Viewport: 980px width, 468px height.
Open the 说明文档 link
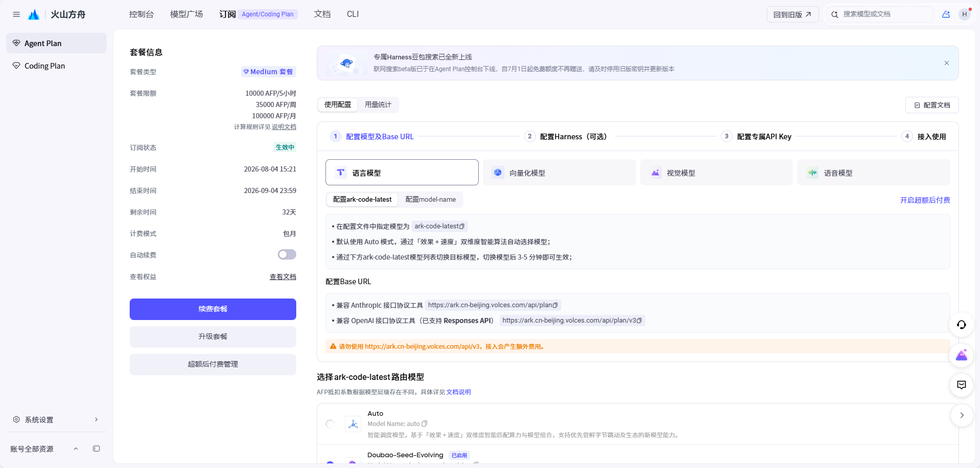coord(284,127)
